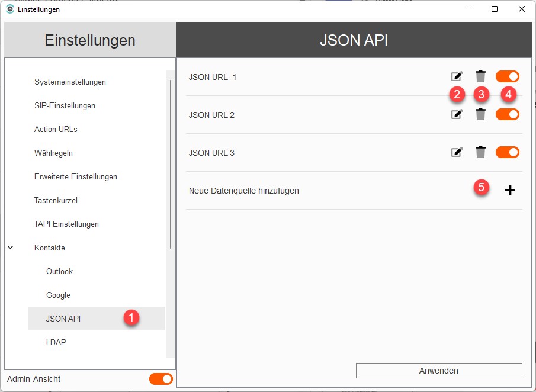The height and width of the screenshot is (392, 536).
Task: Open editor for JSON URL 2
Action: (x=457, y=114)
